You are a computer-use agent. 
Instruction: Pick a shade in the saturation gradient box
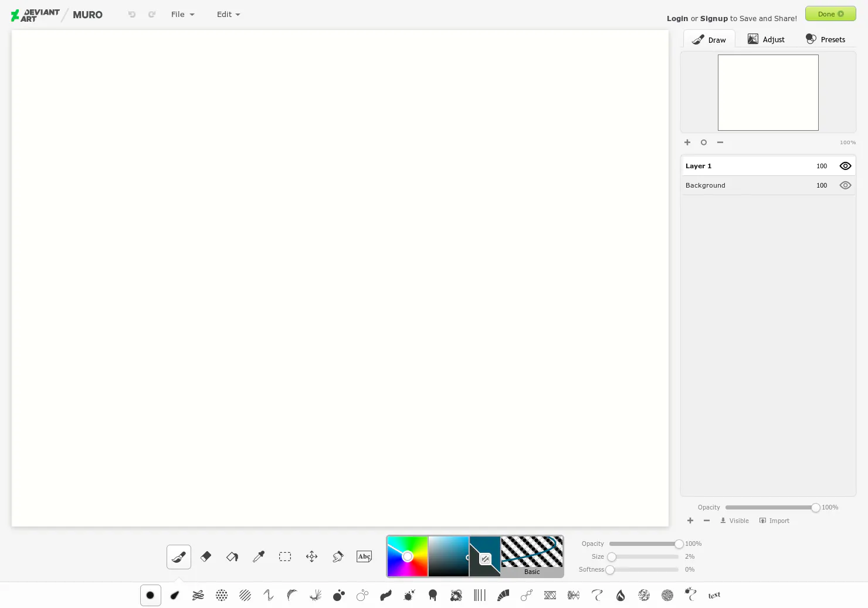pyautogui.click(x=449, y=556)
